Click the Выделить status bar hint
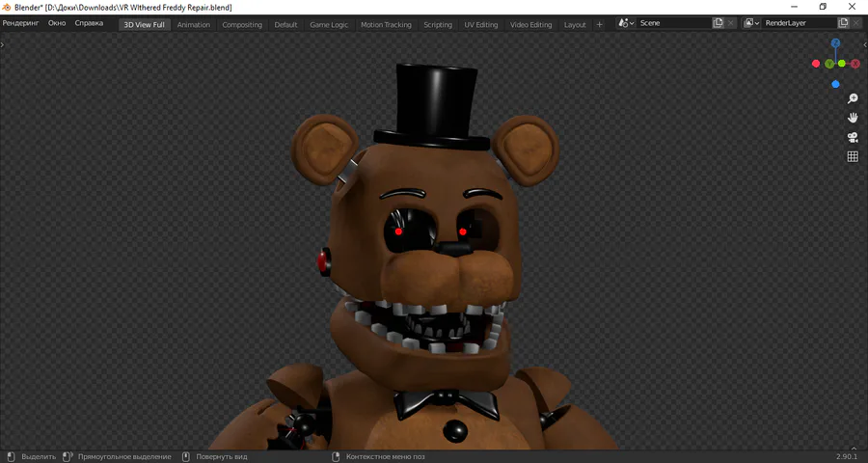Screen dimensions: 868x463 (39, 457)
